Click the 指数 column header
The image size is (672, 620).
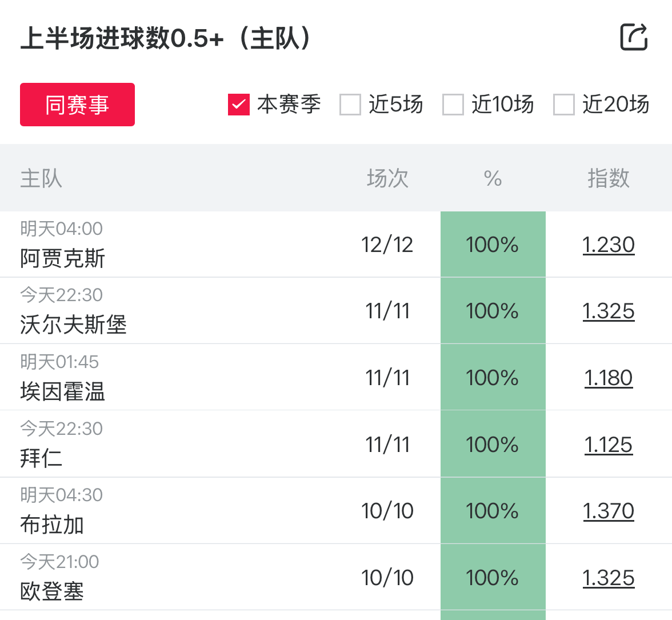(x=609, y=178)
